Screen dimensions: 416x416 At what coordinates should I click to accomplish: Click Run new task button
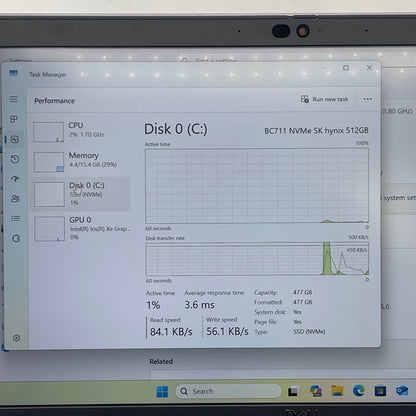tap(324, 99)
